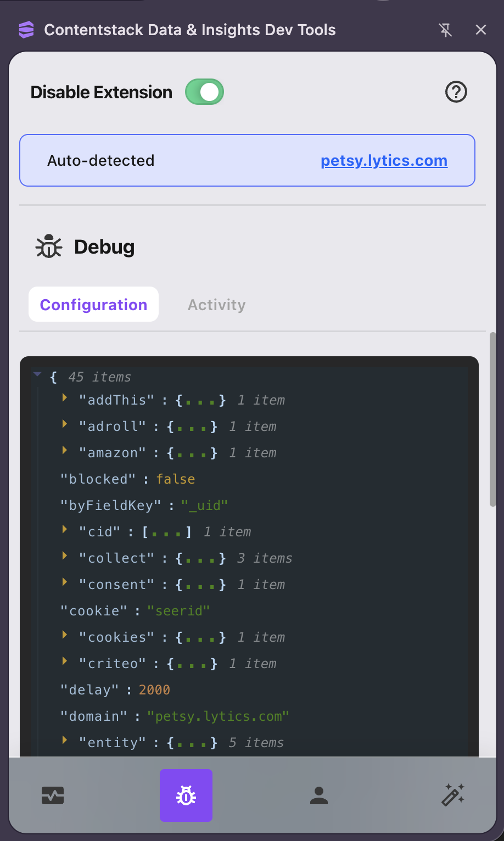Switch to the Activity tab
This screenshot has height=841, width=504.
217,305
